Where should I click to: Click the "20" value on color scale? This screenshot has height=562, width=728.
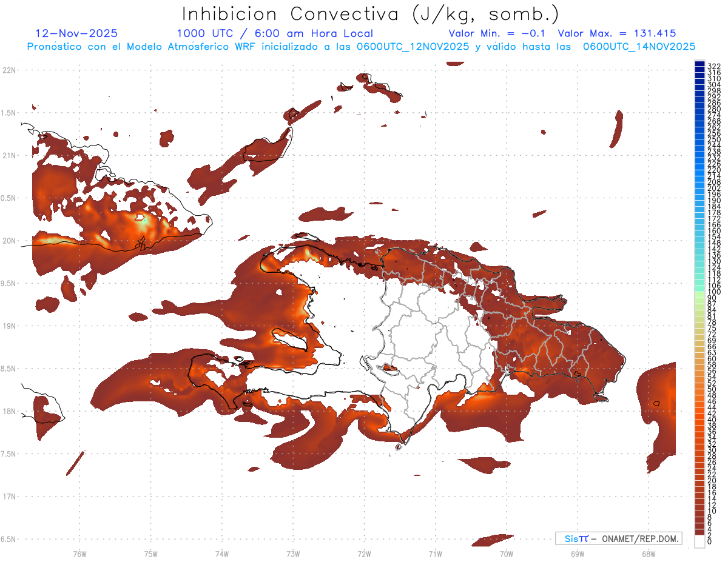point(712,480)
